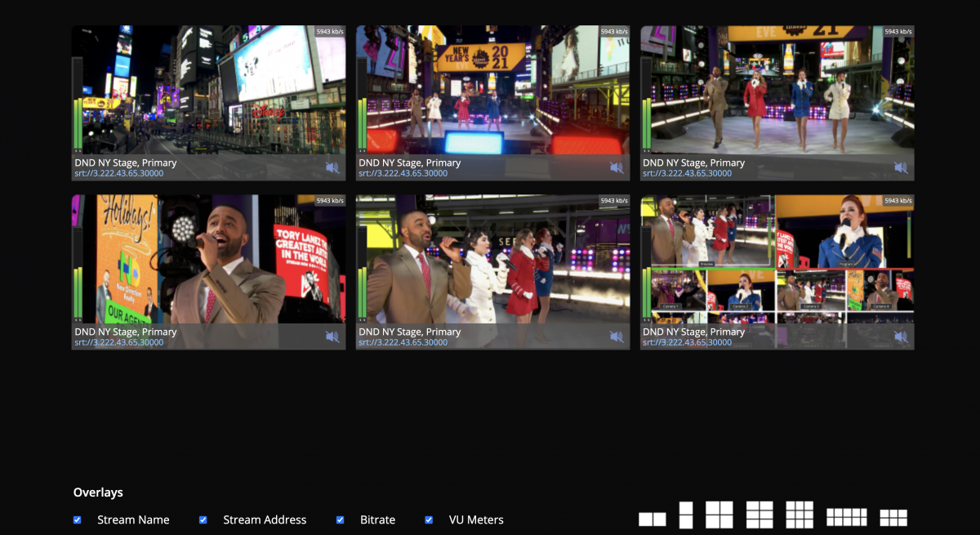
Task: Click the 5943 kb/s badge on four walking performers tile
Action: point(898,32)
